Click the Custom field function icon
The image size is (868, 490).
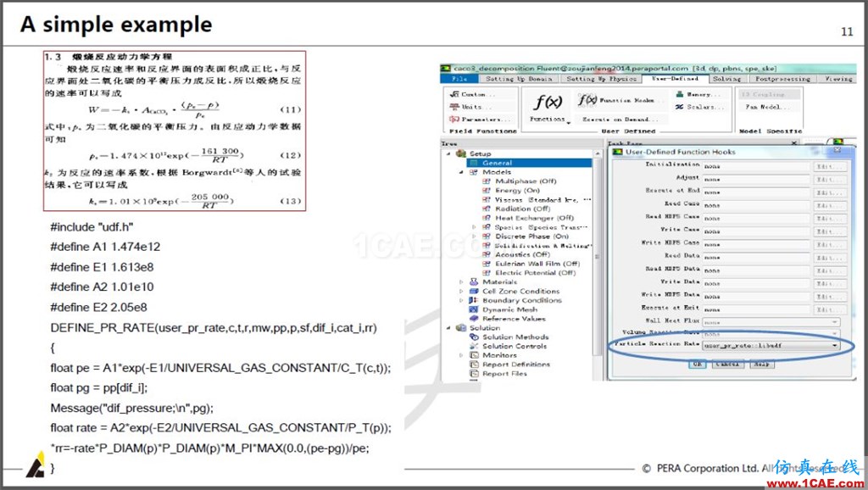coord(454,94)
